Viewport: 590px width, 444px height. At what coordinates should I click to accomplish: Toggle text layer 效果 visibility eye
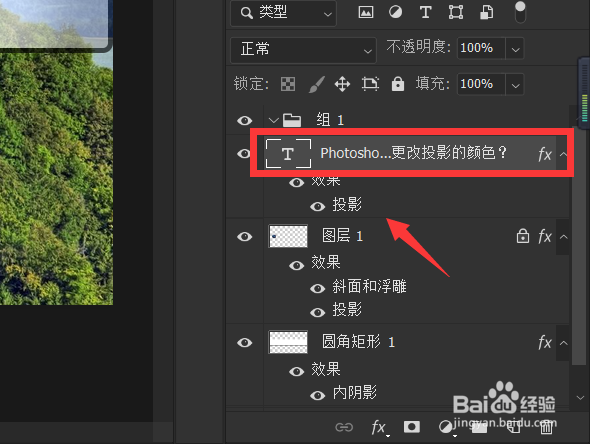point(297,183)
